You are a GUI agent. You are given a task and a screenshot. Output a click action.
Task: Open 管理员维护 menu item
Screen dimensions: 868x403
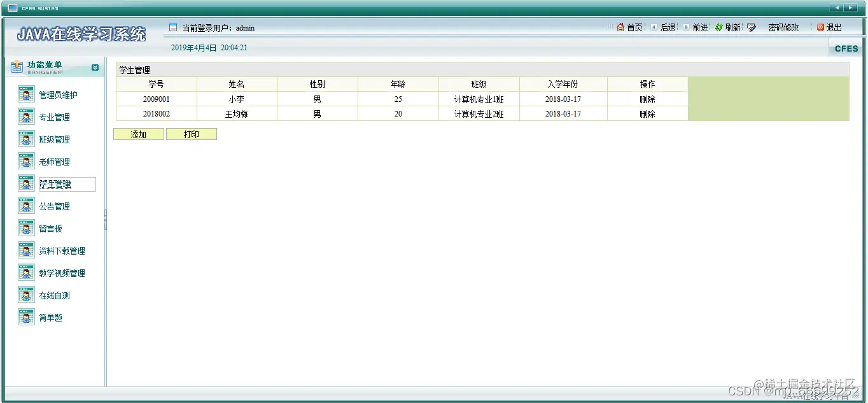point(58,95)
